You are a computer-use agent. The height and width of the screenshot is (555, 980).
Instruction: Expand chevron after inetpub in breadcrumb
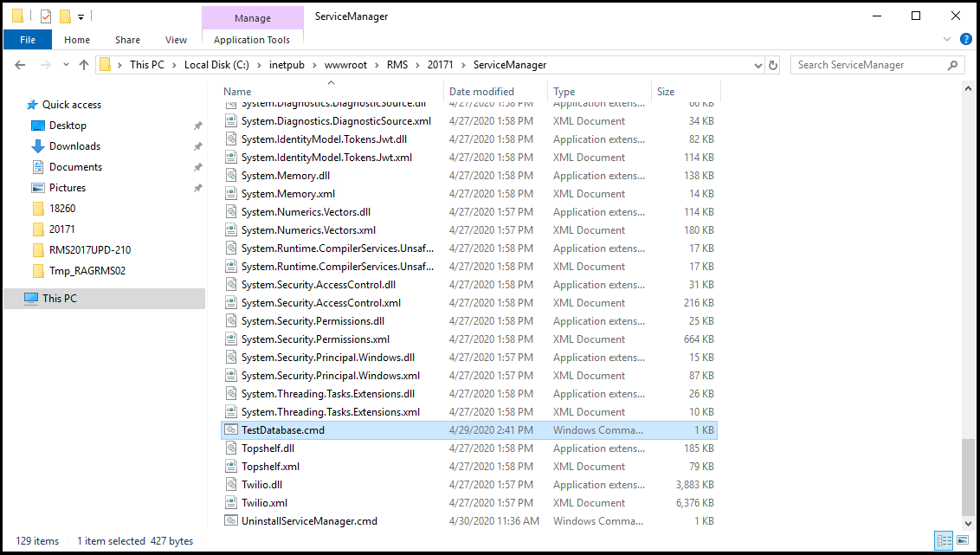click(x=314, y=65)
